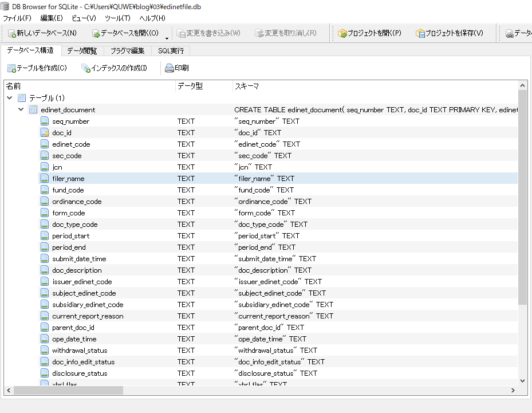Click the fund_code column icon

45,190
